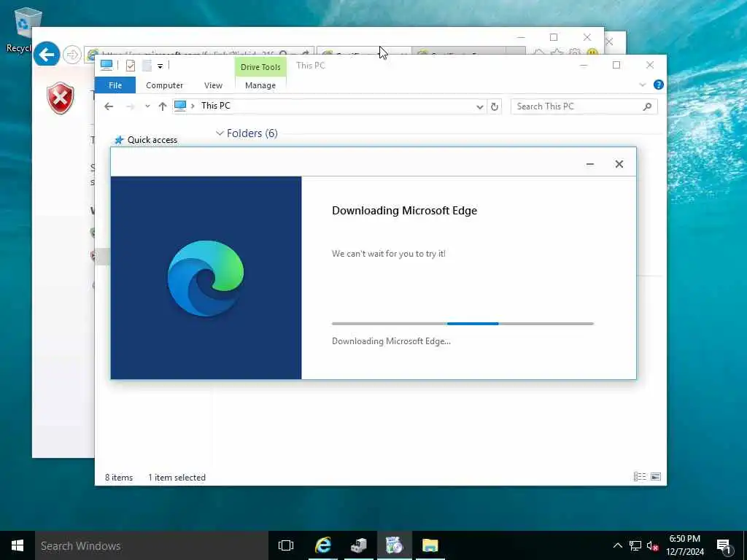Screen dimensions: 747x560
Task: Click the Properties icon in the quick access toolbar
Action: pos(130,66)
